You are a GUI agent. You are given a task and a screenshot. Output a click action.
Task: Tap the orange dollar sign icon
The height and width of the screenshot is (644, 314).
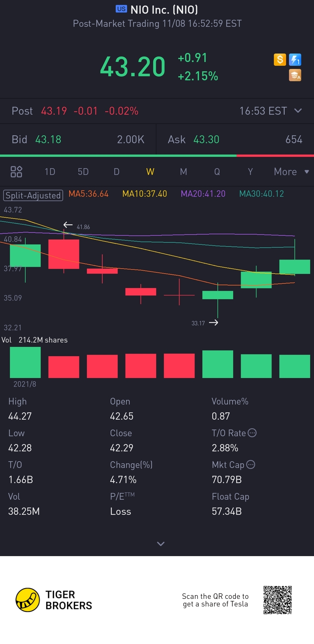pos(280,60)
